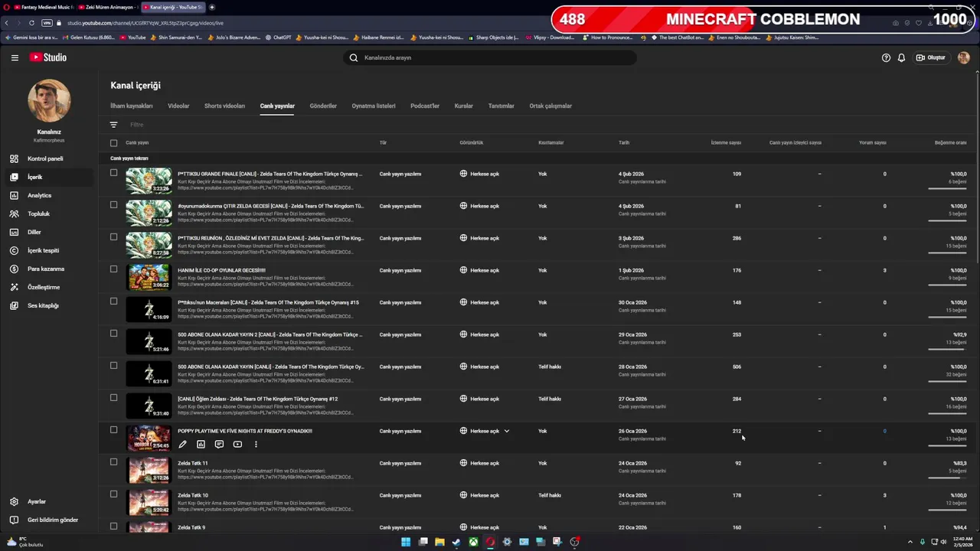Check the HANIM İLE CO-OP row checkbox
Viewport: 980px width, 551px height.
tap(113, 269)
